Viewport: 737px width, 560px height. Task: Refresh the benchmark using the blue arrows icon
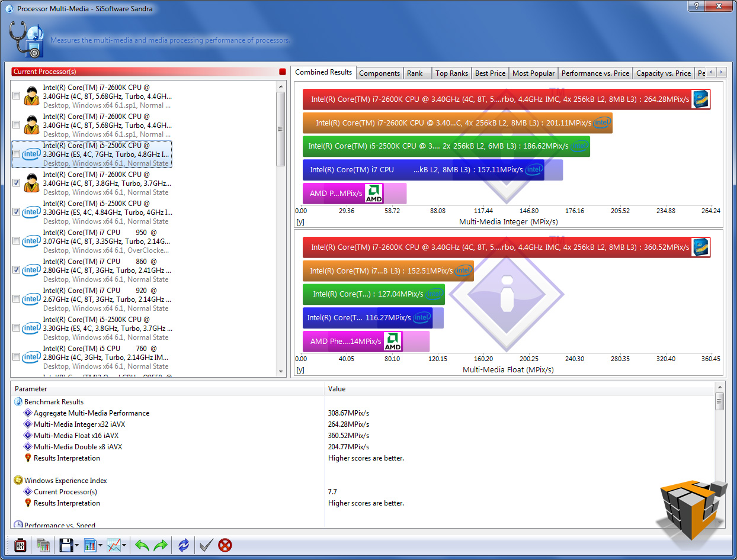184,545
